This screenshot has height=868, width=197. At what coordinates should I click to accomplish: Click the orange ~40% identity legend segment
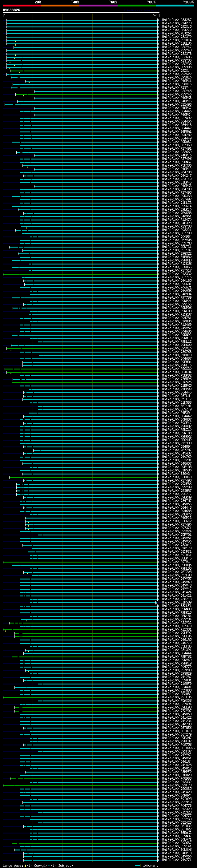60,6
